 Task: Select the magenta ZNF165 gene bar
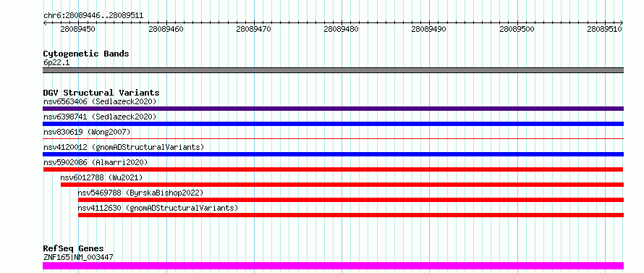tap(333, 266)
